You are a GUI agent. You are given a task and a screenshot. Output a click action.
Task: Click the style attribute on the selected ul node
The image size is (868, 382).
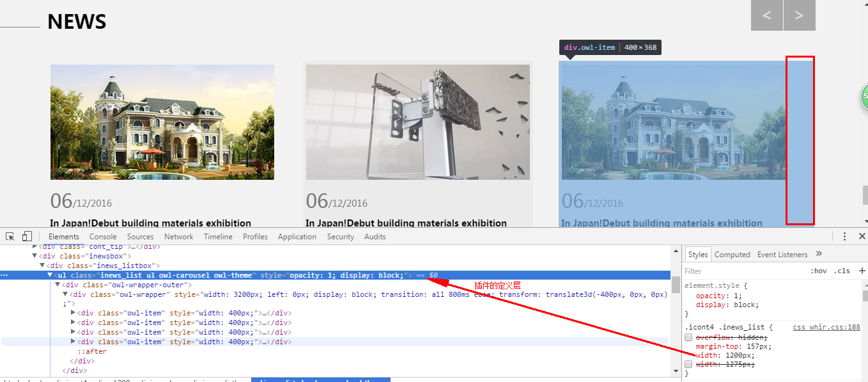coord(335,275)
